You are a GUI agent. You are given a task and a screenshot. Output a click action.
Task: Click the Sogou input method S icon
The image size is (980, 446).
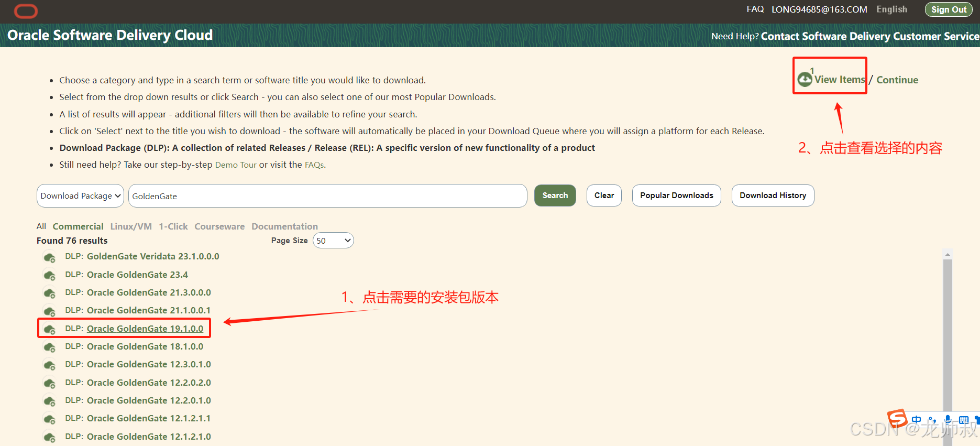[897, 419]
